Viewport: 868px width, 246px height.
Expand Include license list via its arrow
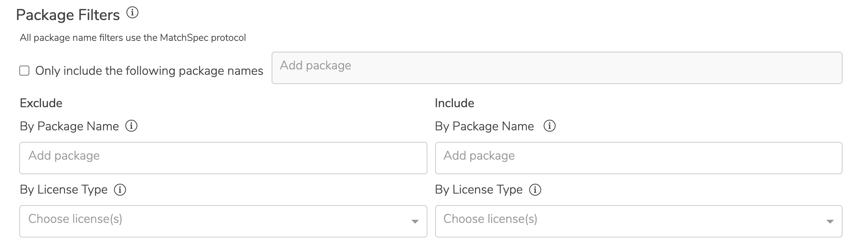point(830,222)
